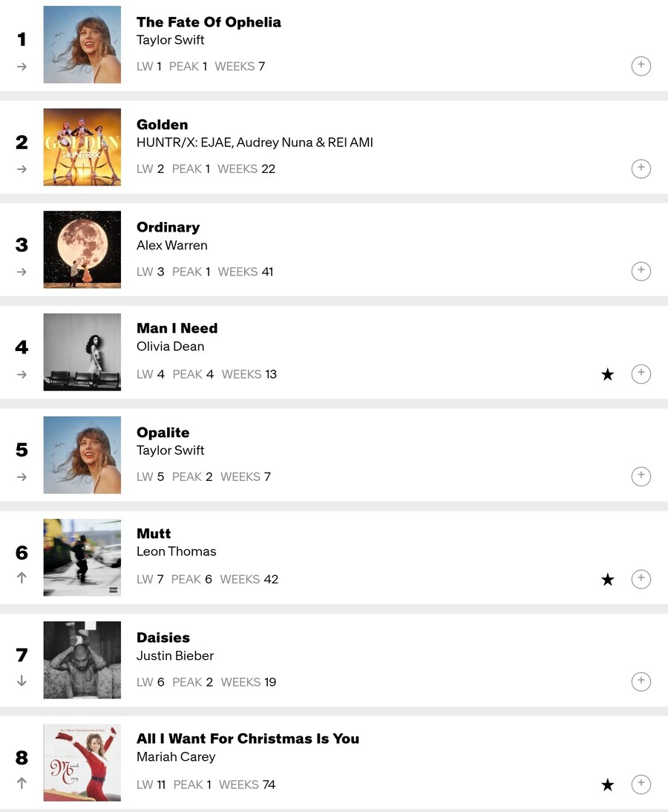Open the Taylor Swift artist link under Opalite
The height and width of the screenshot is (812, 668).
click(170, 451)
